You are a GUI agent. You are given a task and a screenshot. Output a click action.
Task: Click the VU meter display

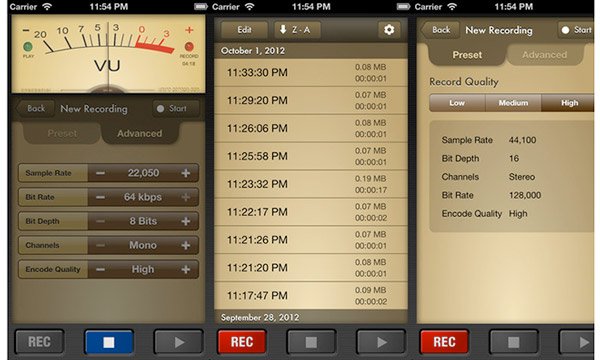(x=108, y=54)
